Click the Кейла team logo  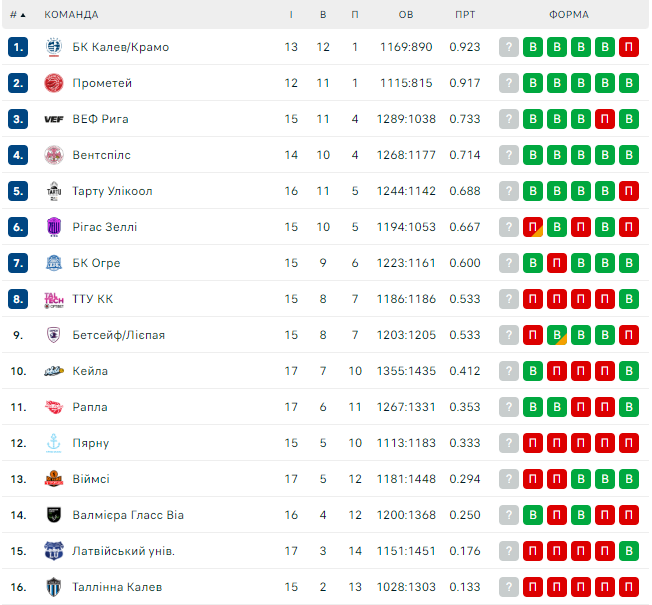(x=54, y=371)
